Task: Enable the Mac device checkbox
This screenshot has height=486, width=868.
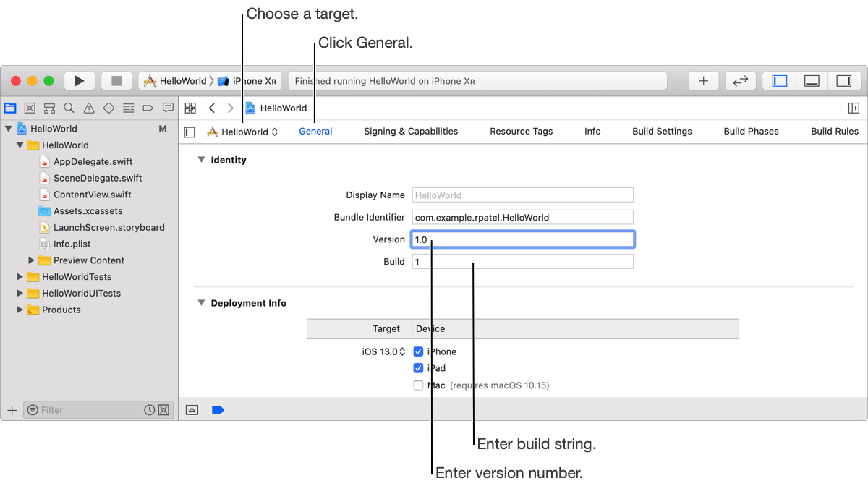Action: 418,385
